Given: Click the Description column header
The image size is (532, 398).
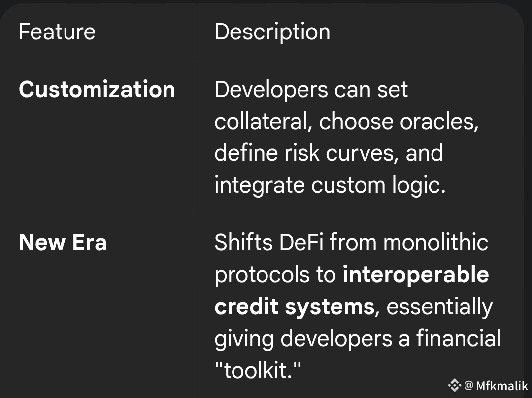Looking at the screenshot, I should click(x=272, y=32).
